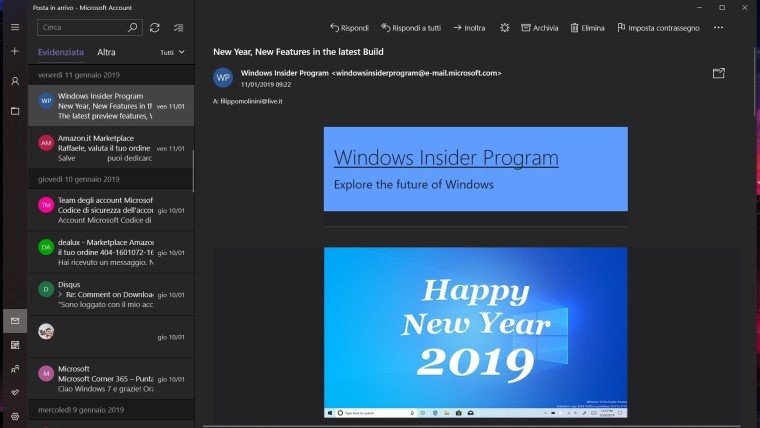Click venerdì 11 gennaio 2019 group header
Screen dimensions: 760x428
click(111, 75)
